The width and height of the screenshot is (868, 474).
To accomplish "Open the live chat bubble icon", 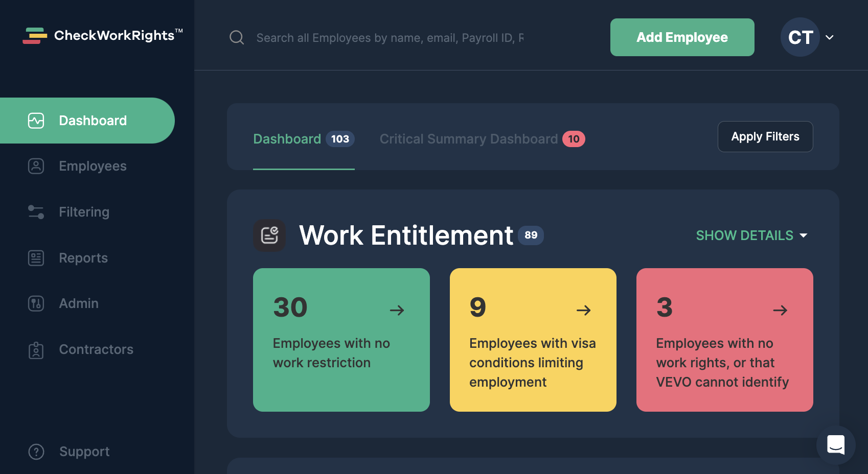I will click(x=836, y=445).
